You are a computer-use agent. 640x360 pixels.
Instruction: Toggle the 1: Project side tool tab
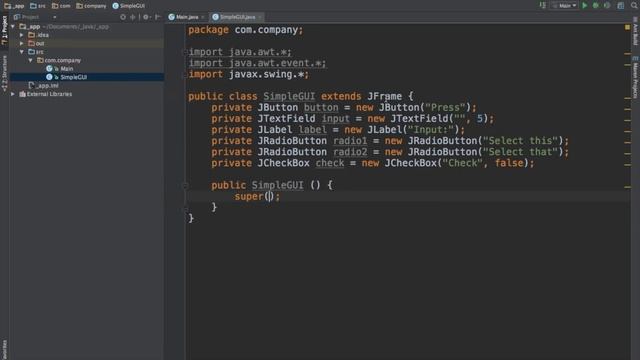[4, 31]
